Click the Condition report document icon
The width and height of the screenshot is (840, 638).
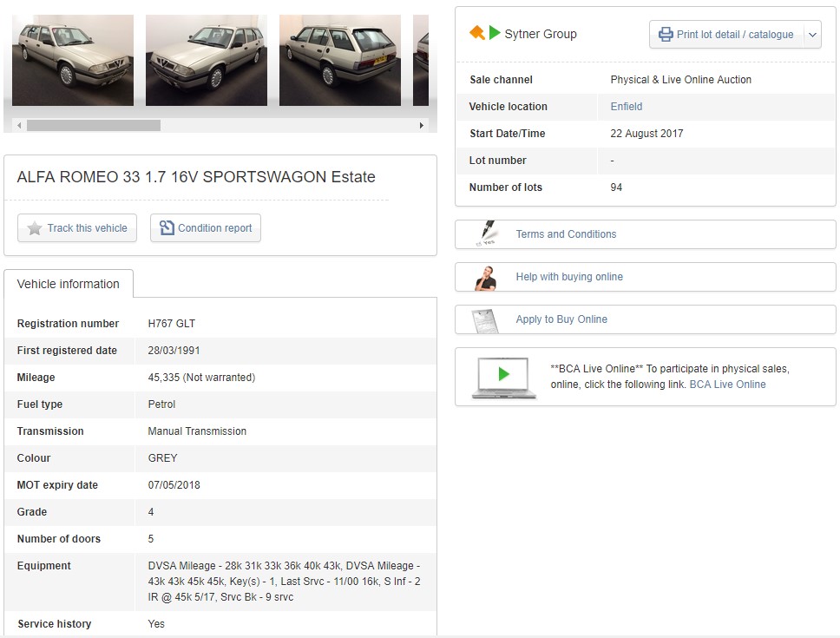click(x=167, y=227)
